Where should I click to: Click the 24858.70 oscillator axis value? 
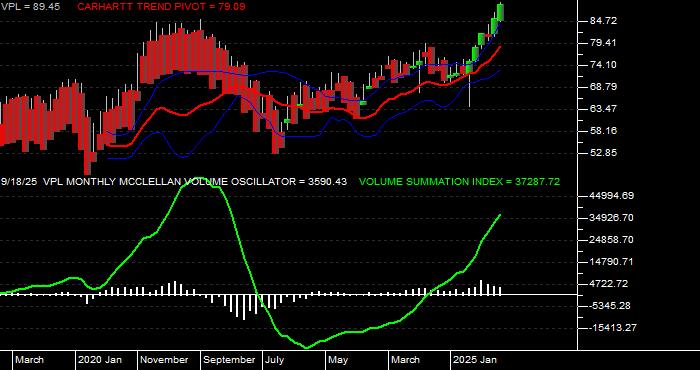612,240
